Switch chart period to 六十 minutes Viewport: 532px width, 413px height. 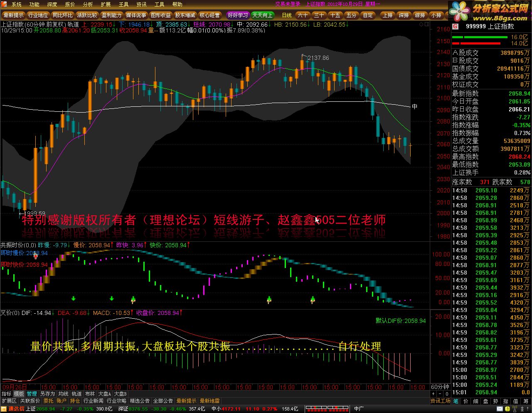[303, 15]
